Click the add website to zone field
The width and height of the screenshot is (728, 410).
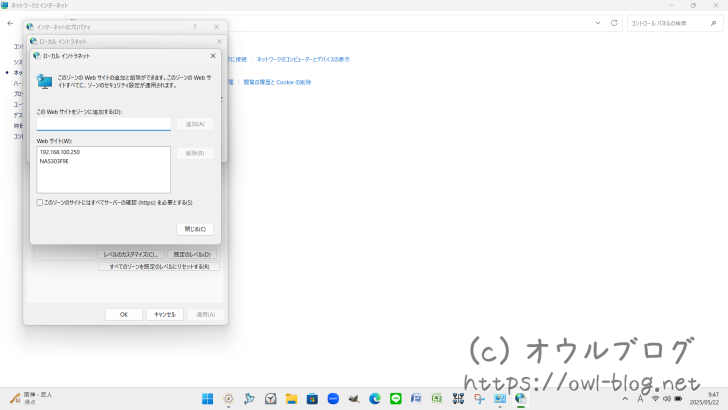pyautogui.click(x=104, y=124)
